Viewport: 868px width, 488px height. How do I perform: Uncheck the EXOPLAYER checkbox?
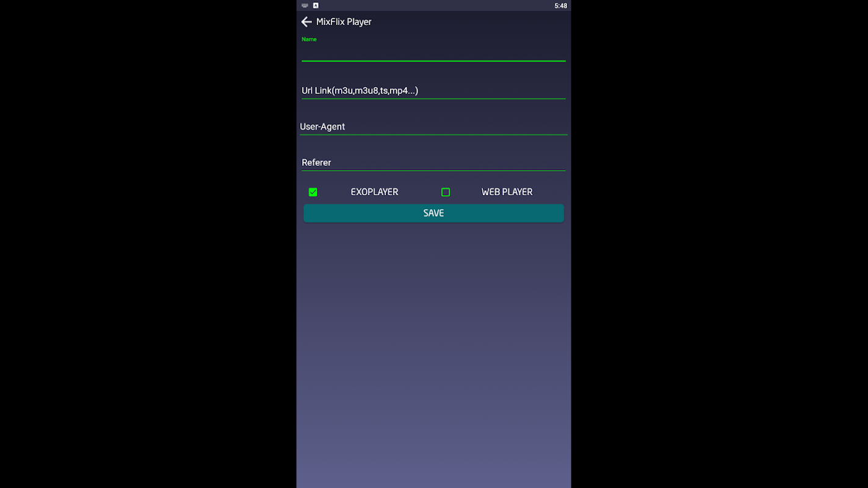tap(313, 192)
